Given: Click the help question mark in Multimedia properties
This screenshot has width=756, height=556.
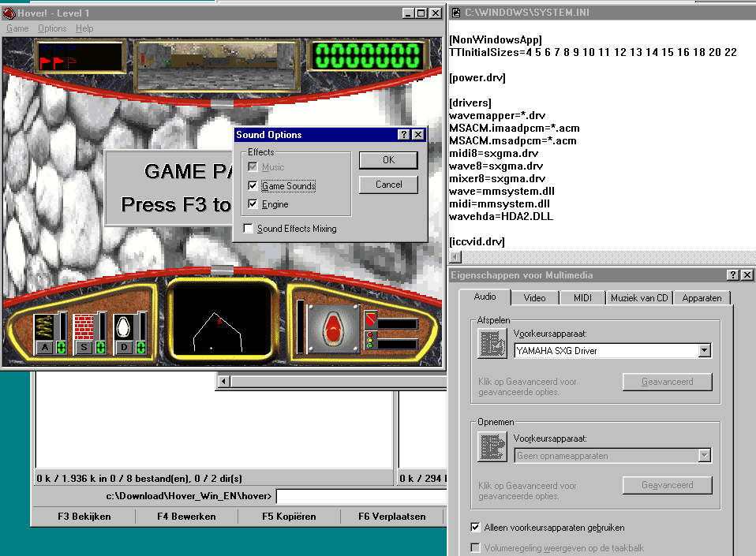Looking at the screenshot, I should click(733, 275).
